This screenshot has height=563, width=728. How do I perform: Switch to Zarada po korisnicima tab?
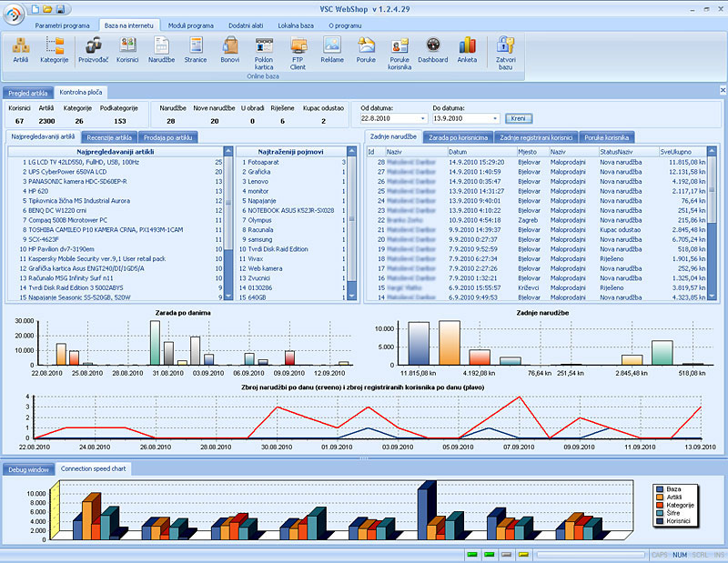458,136
